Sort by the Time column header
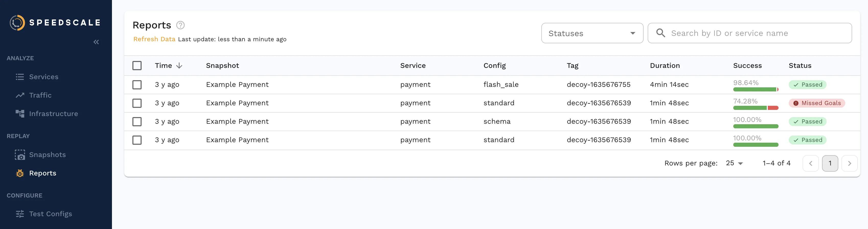 click(x=163, y=66)
